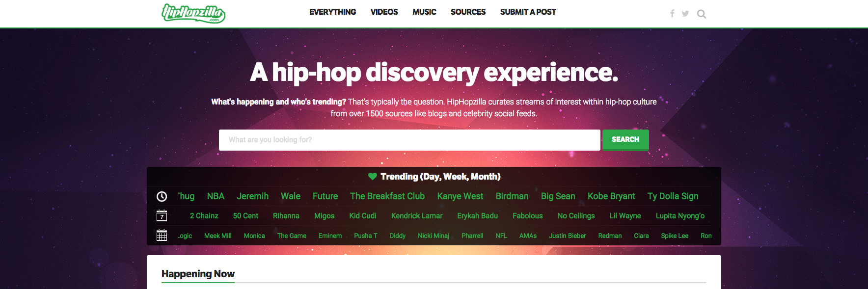Open the Lupita Nyong'o weekly link
The height and width of the screenshot is (289, 868).
680,216
